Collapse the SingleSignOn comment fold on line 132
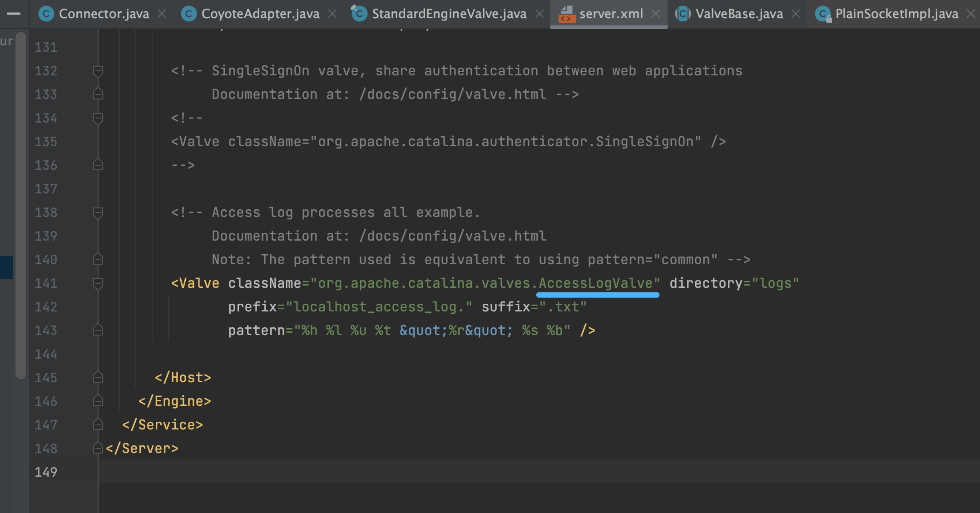 (98, 71)
